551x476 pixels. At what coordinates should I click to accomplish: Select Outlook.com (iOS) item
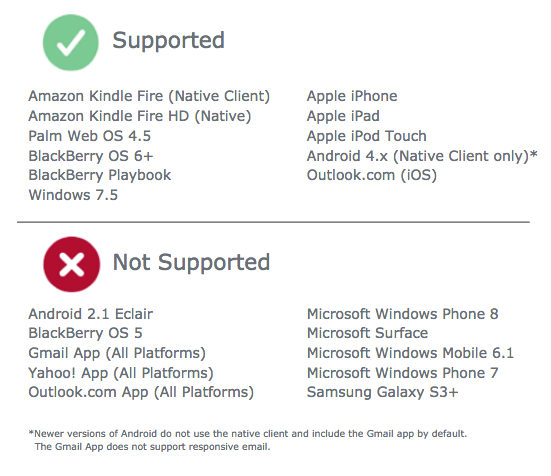point(372,175)
